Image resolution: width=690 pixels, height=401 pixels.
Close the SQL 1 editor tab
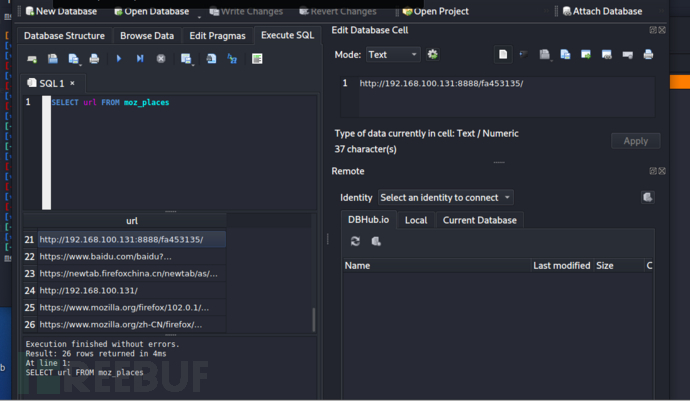click(x=72, y=83)
